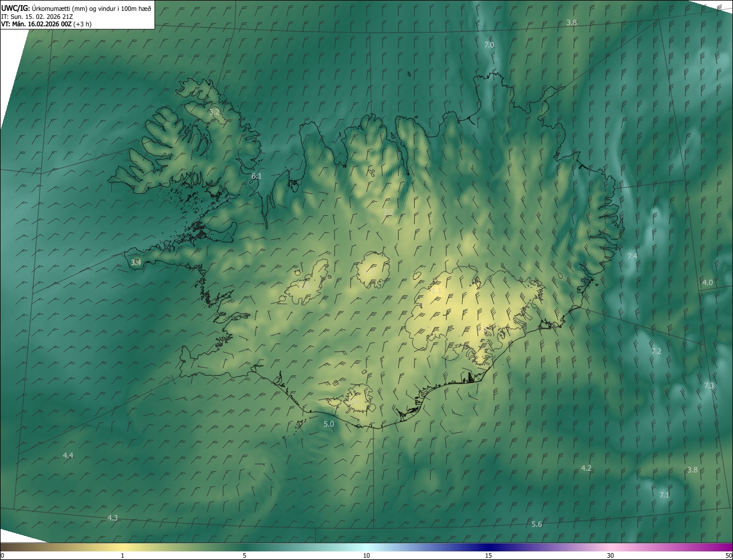The image size is (733, 560).
Task: Select the pink colorbar segment above tick 30
Action: (610, 547)
